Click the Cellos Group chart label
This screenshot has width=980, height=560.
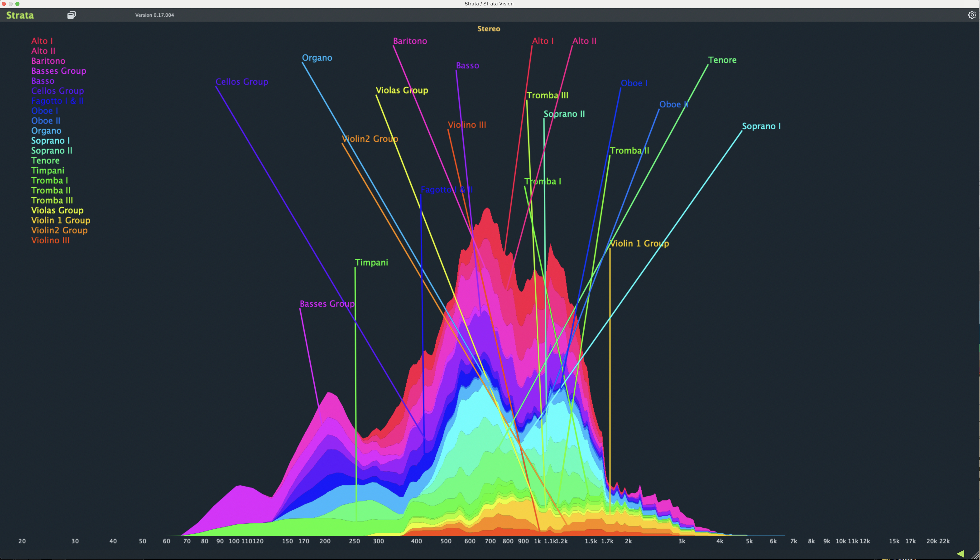[x=242, y=82]
